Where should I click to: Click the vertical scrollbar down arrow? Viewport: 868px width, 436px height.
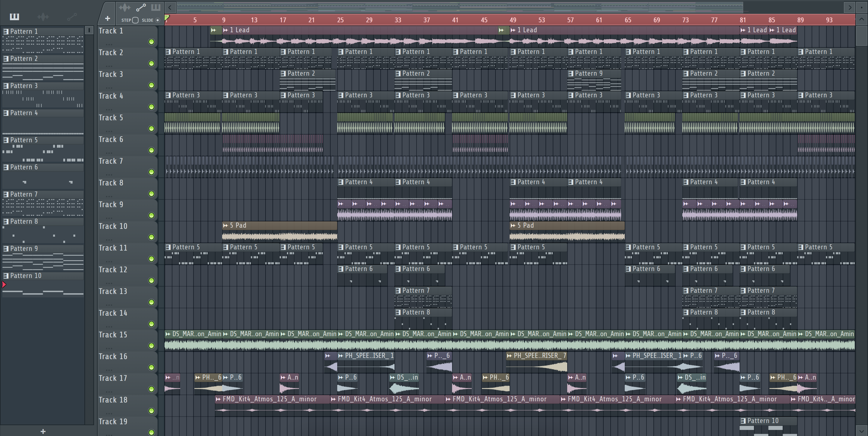coord(862,431)
